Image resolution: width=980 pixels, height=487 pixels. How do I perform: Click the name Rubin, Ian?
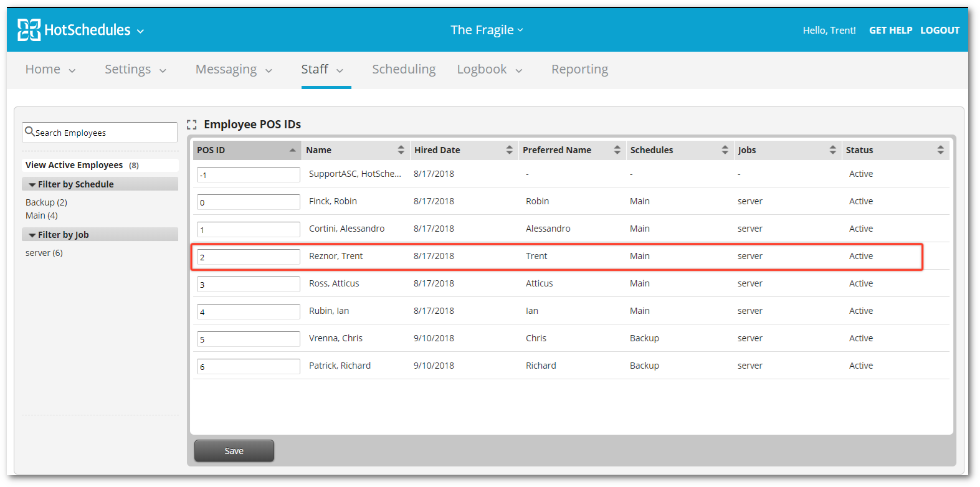[329, 311]
